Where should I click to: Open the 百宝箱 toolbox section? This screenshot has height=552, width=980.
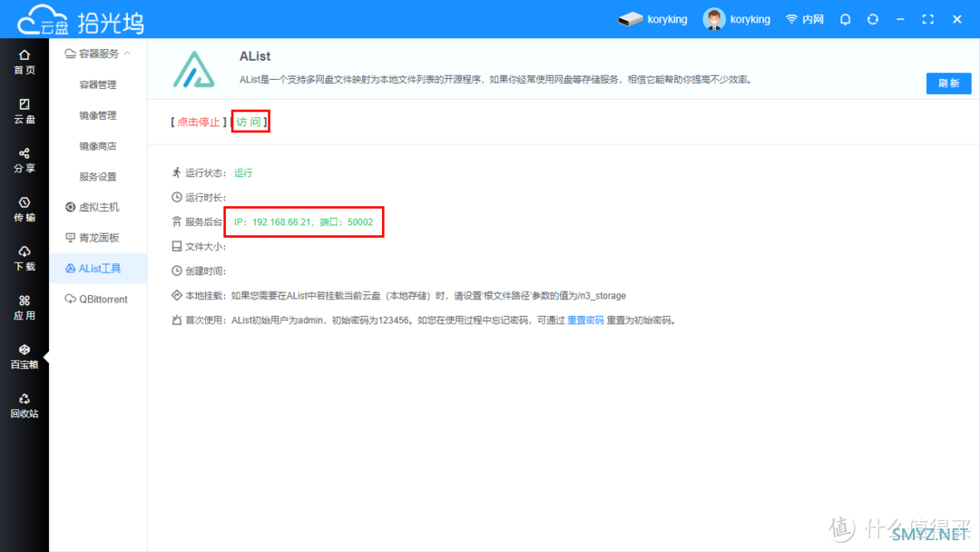click(x=24, y=357)
